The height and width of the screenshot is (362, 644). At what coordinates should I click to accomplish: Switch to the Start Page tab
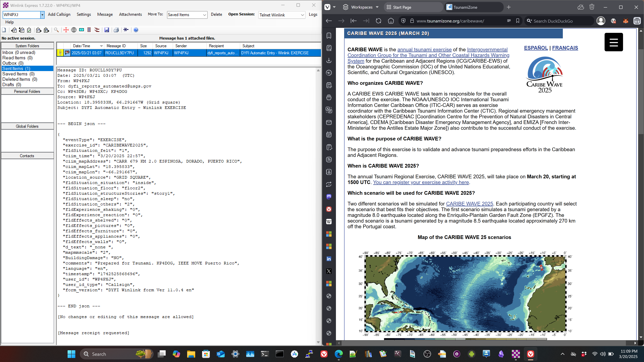coord(414,7)
